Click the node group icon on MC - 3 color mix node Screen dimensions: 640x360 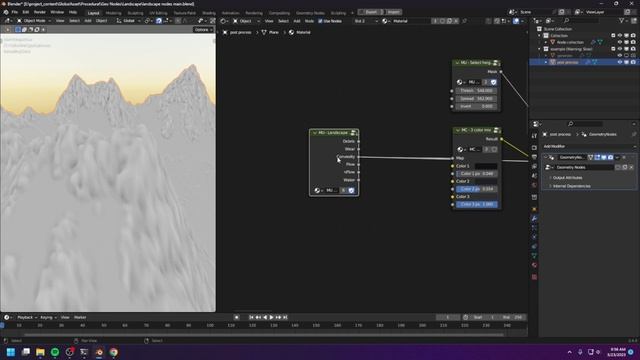(x=496, y=130)
